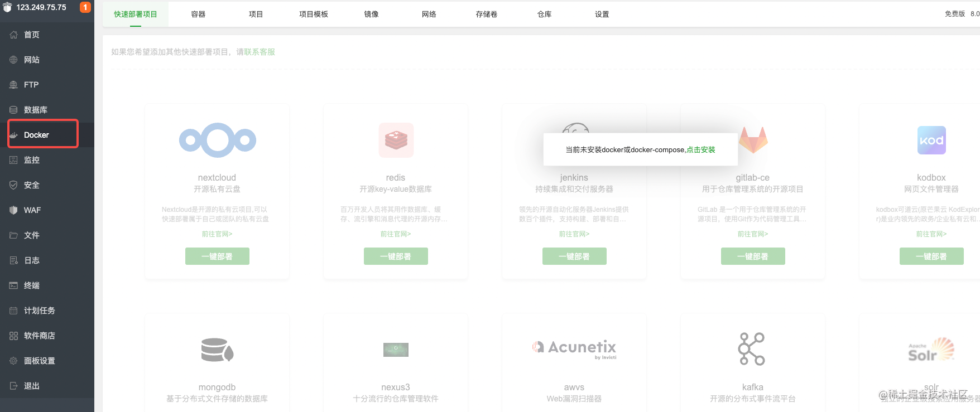Click the gitlab-ce fox logo

[x=753, y=140]
